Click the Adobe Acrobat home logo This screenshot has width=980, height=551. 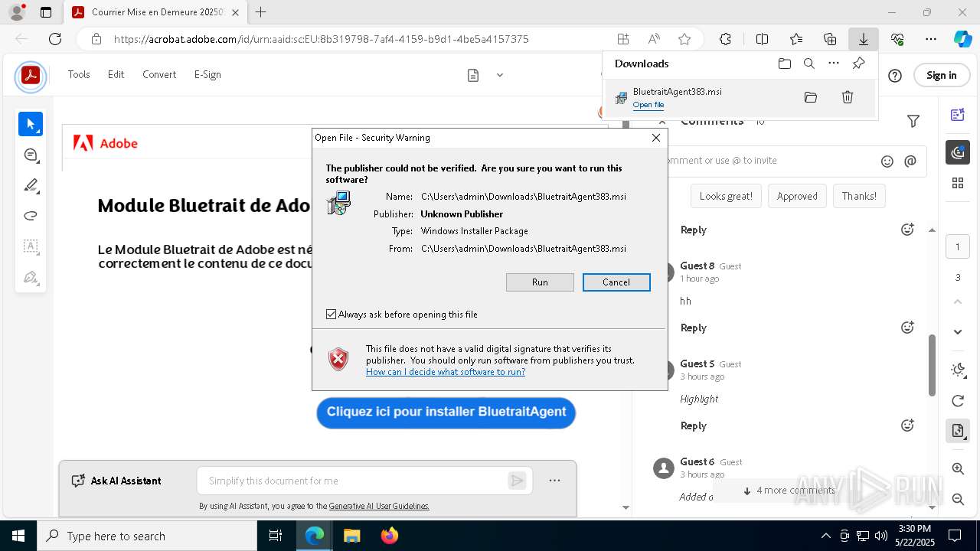[31, 76]
